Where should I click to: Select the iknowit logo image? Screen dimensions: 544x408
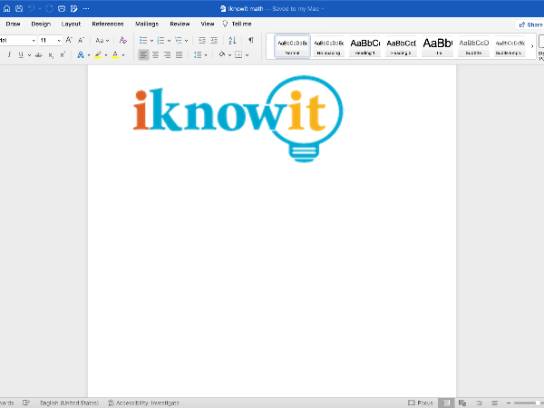tap(238, 119)
